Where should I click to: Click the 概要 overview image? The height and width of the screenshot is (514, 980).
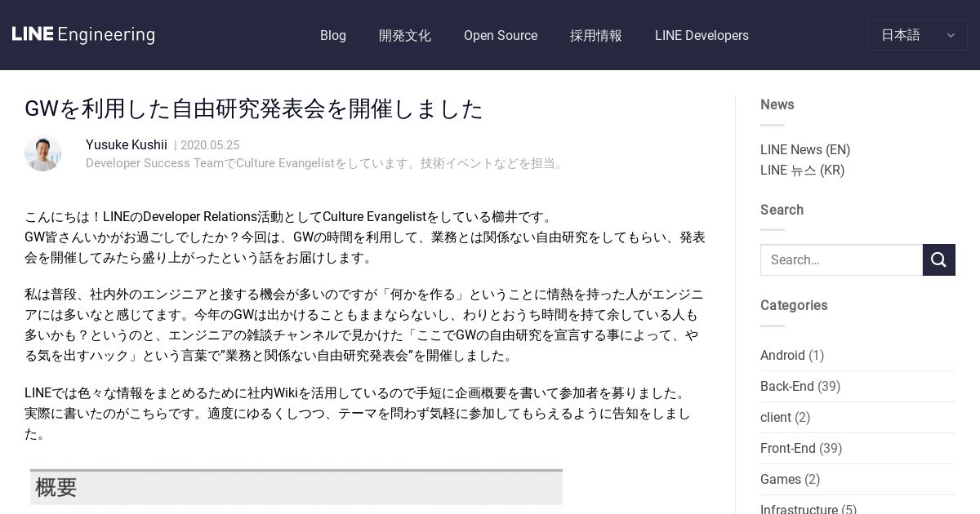[296, 487]
